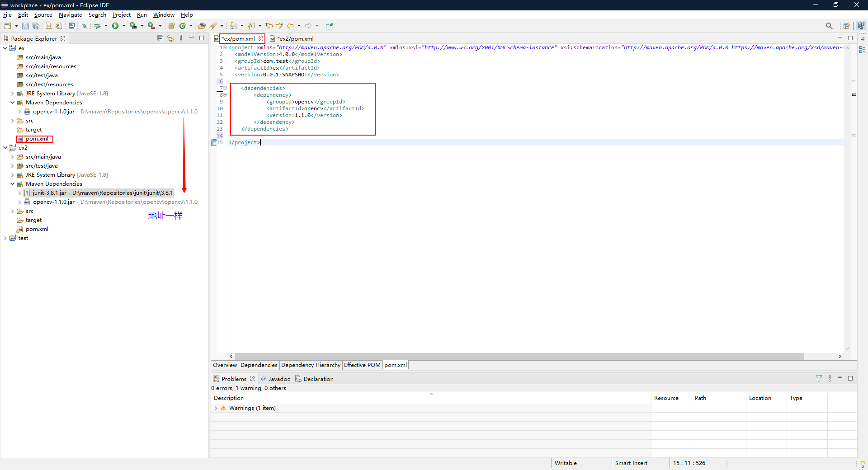Open a Terminal via the monitor icon

tap(71, 26)
